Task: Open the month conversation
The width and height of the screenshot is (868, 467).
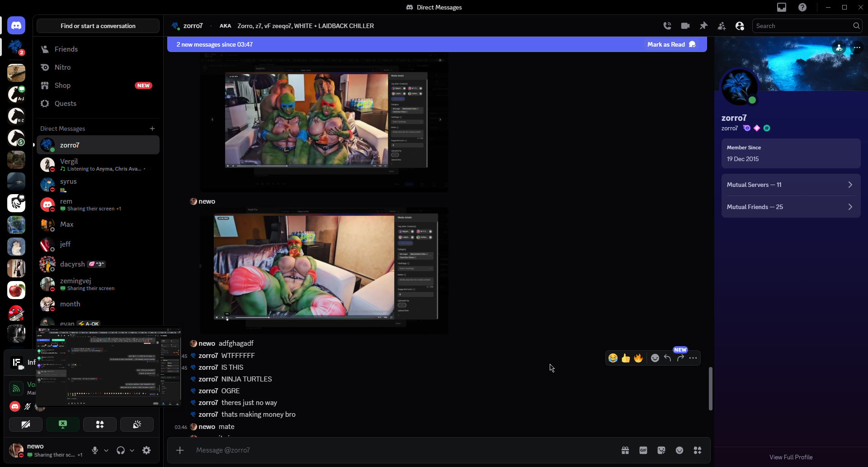Action: tap(98, 304)
